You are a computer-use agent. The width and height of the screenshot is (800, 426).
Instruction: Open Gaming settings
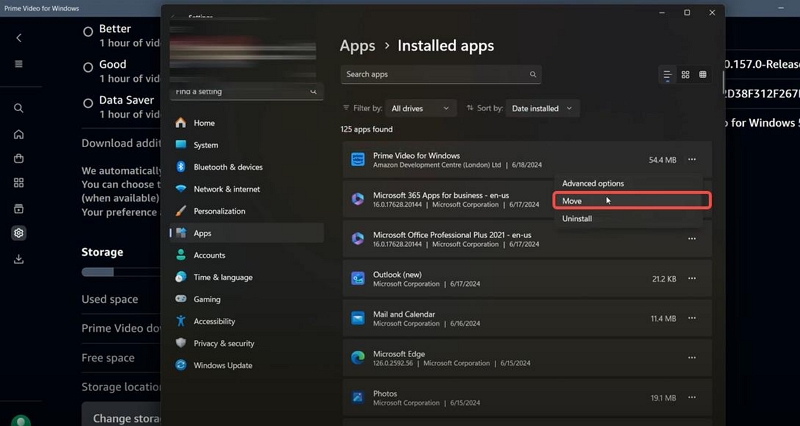point(246,299)
